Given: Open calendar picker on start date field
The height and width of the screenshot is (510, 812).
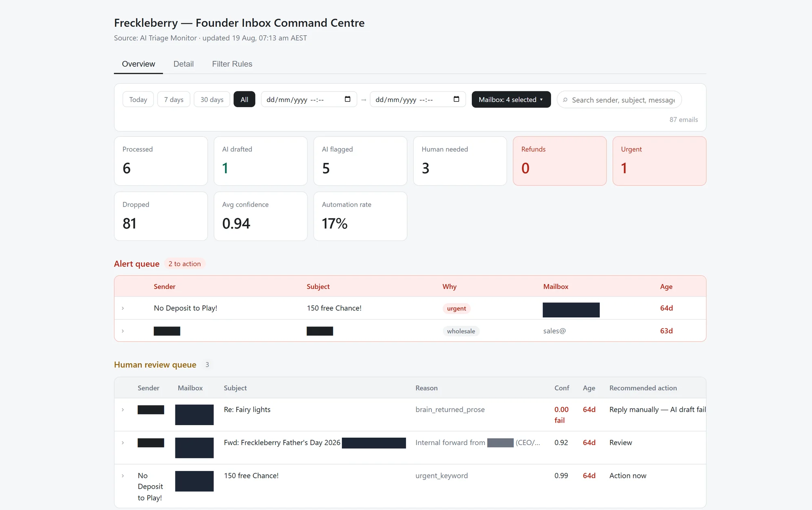Looking at the screenshot, I should (347, 99).
